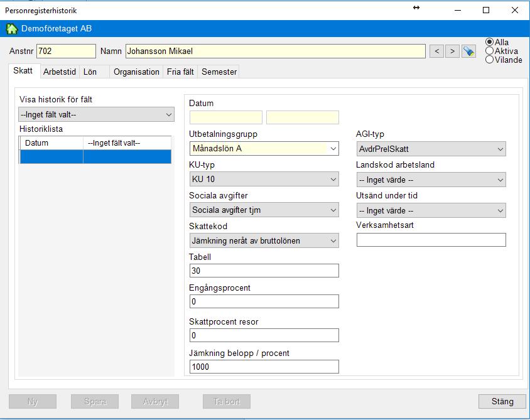Minimize the Personregisterhistorik window
The width and height of the screenshot is (530, 420).
click(458, 10)
